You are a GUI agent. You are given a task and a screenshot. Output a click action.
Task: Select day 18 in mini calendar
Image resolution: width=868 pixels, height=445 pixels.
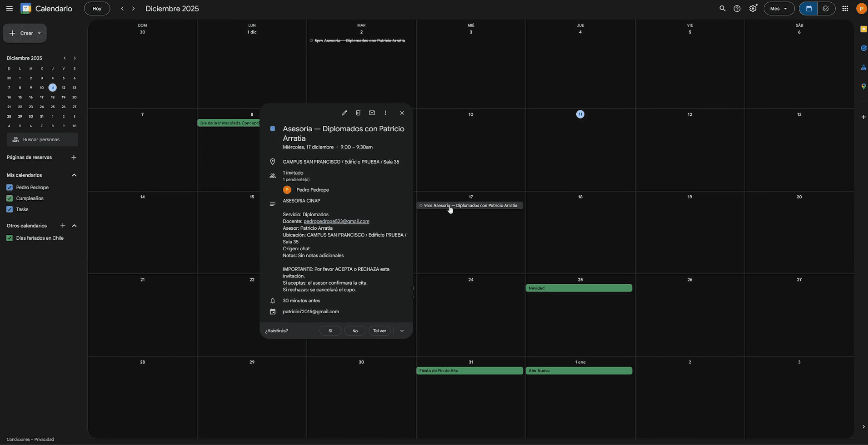pyautogui.click(x=53, y=97)
